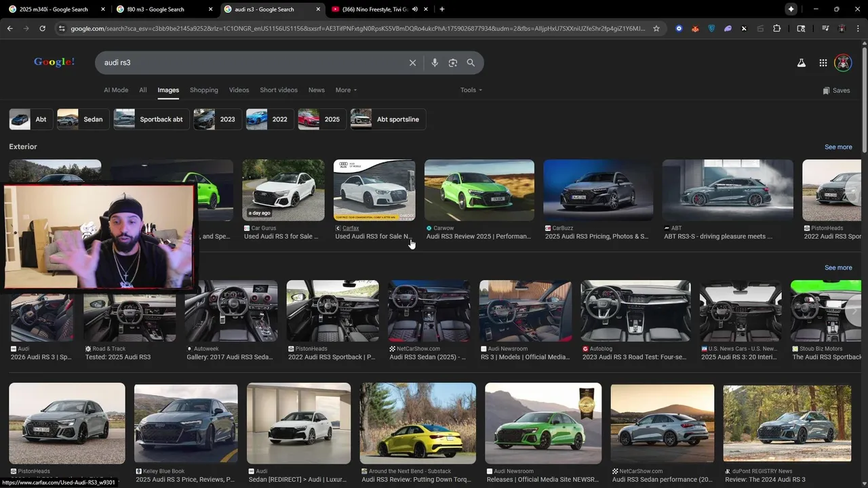Click the purple ghost extension icon
Image resolution: width=868 pixels, height=488 pixels.
[728, 28]
